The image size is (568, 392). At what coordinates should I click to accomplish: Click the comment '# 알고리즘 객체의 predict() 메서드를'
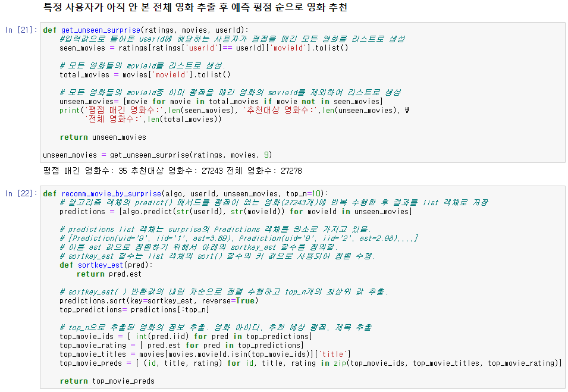[274, 202]
